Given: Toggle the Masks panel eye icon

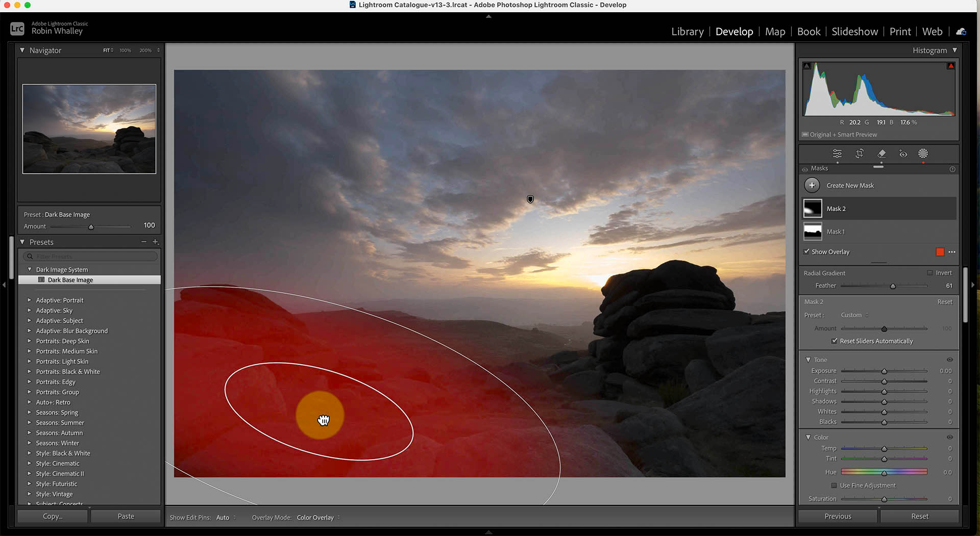Looking at the screenshot, I should point(805,169).
